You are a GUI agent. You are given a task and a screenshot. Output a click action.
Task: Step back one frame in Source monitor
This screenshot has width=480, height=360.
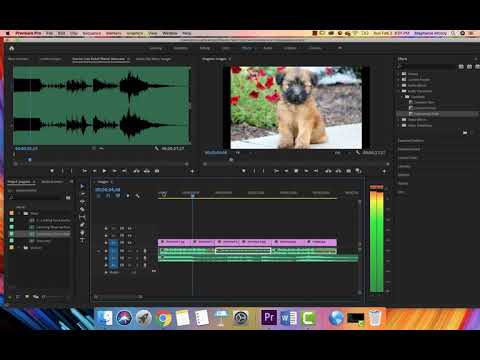[95, 171]
